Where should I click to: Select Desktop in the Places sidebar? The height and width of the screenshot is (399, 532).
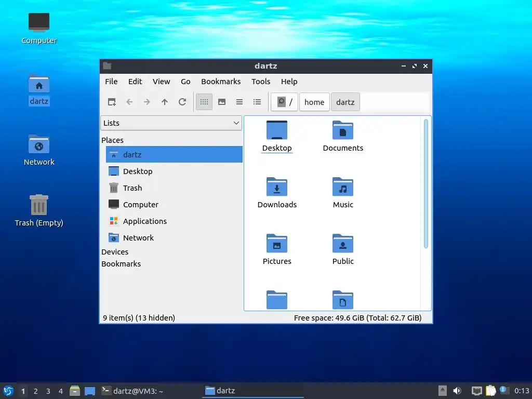pyautogui.click(x=174, y=171)
